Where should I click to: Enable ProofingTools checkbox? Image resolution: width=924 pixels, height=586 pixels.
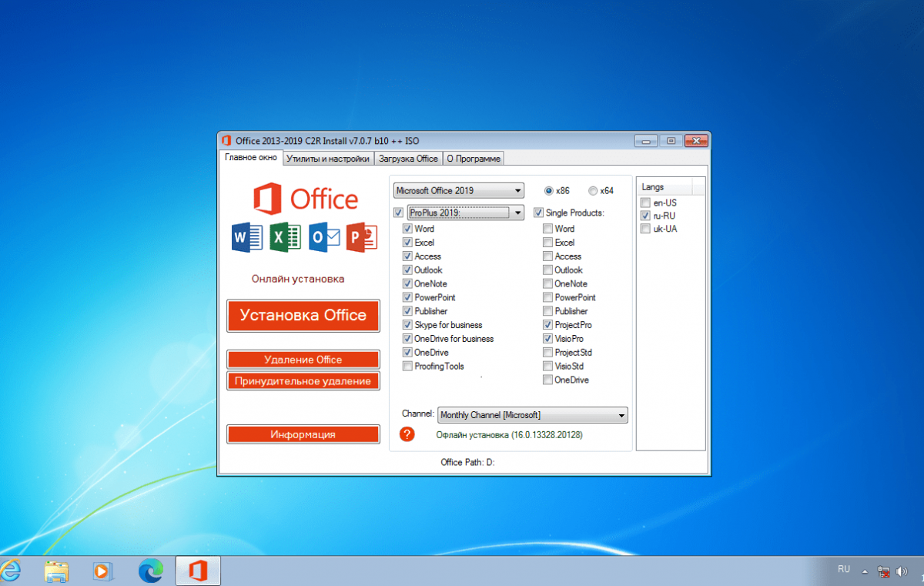(x=407, y=367)
